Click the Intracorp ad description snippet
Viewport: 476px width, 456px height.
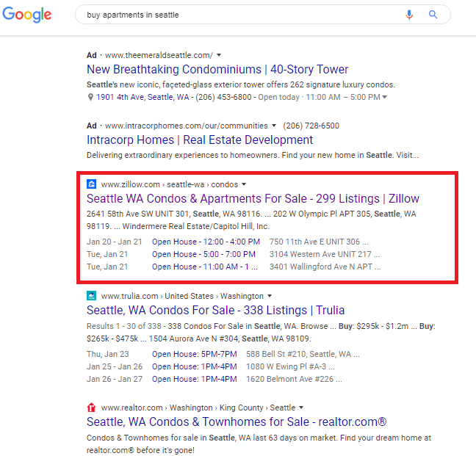click(x=253, y=155)
